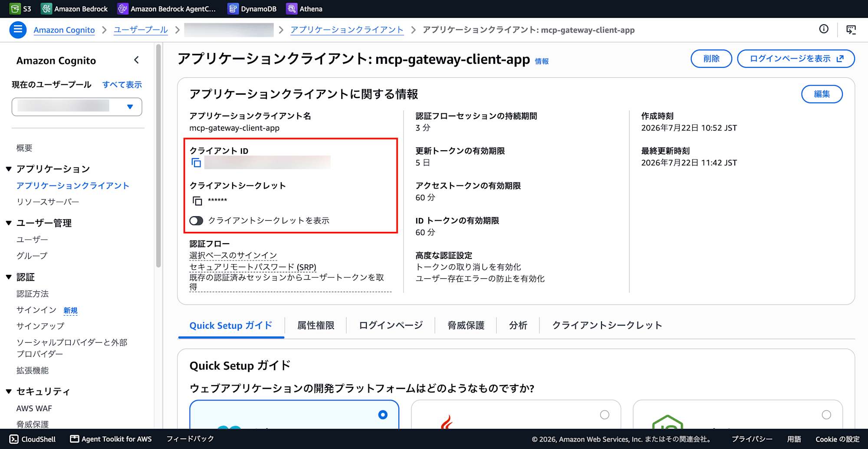
Task: Copy the クライアントシークレット value
Action: pos(197,201)
